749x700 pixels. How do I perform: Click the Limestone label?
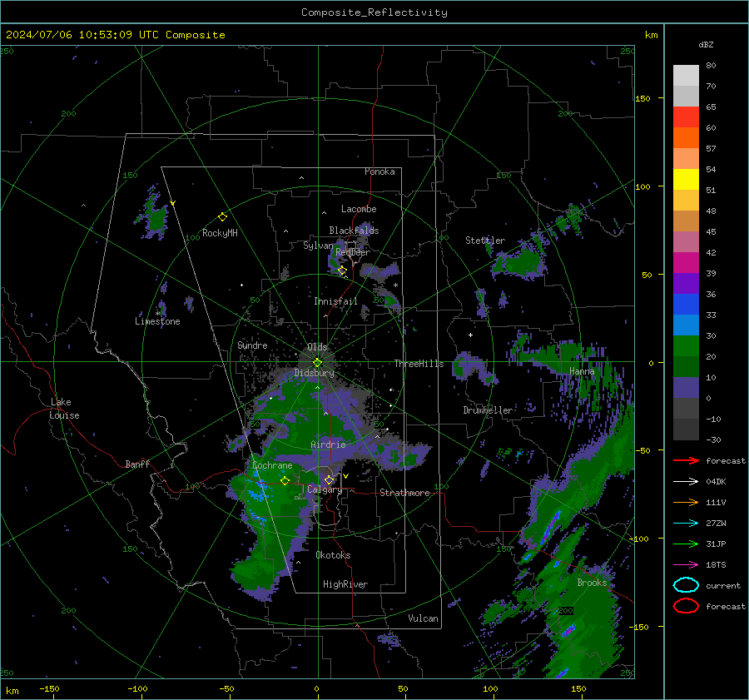point(157,321)
